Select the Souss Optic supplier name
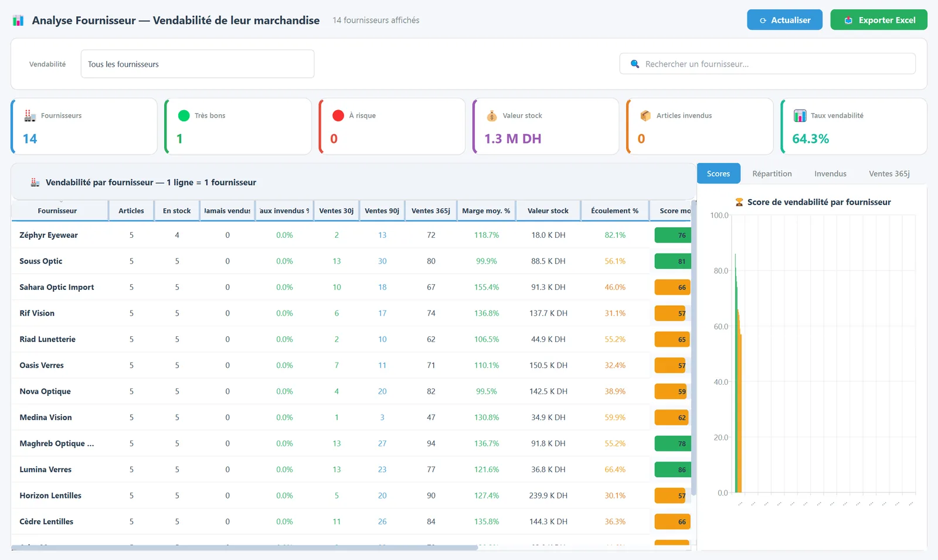The height and width of the screenshot is (560, 938). point(41,261)
